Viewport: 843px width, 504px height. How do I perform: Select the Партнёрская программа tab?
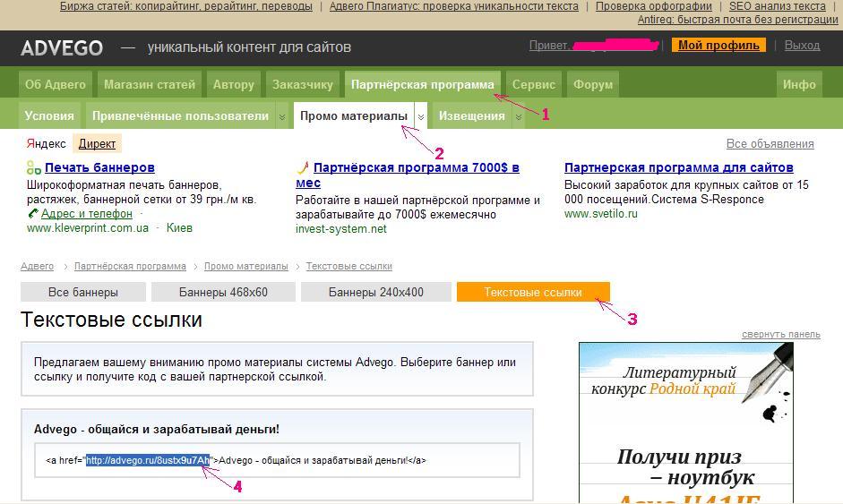pyautogui.click(x=423, y=84)
